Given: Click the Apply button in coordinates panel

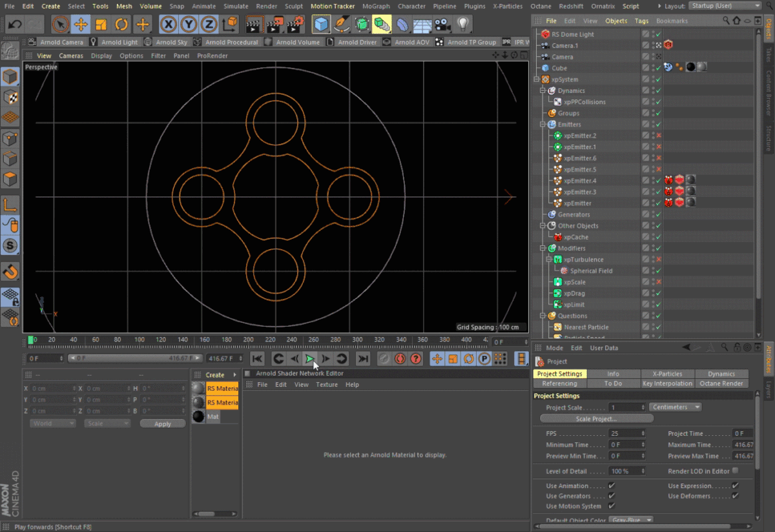Looking at the screenshot, I should pyautogui.click(x=163, y=424).
